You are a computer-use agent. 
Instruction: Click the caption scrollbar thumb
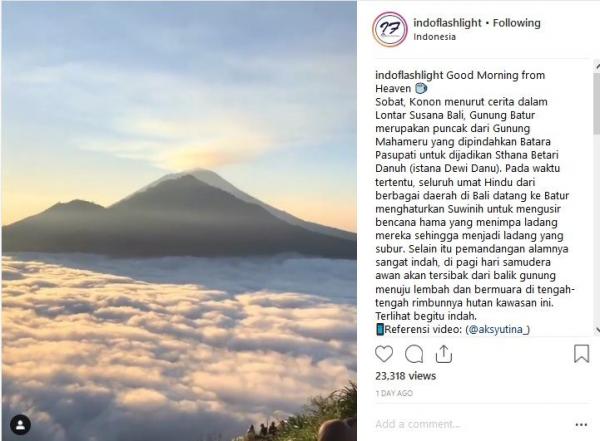click(x=597, y=103)
